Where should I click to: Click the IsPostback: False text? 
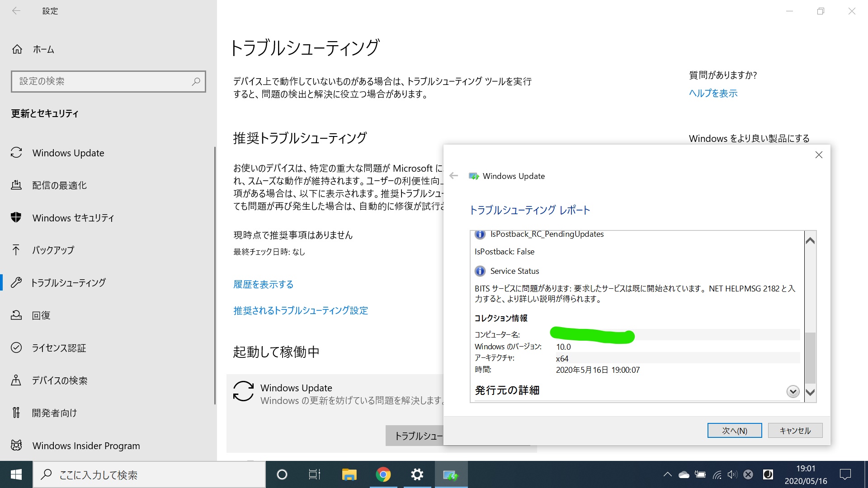505,252
